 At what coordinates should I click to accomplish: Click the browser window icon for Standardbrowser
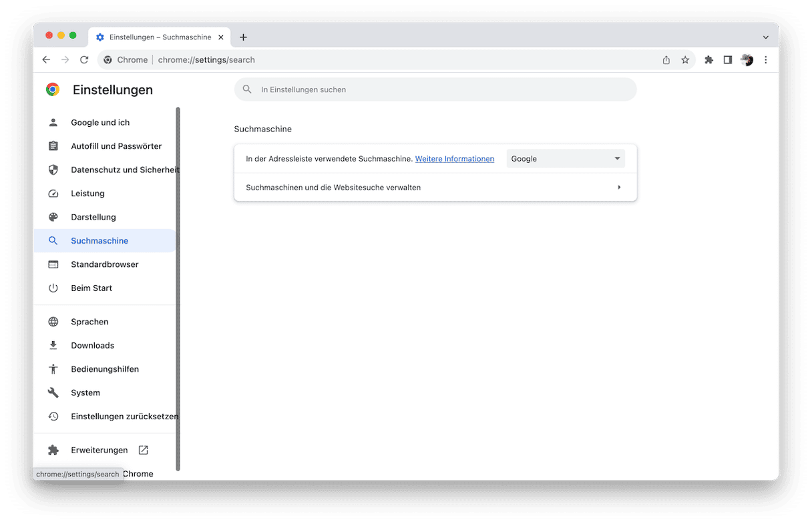(53, 265)
